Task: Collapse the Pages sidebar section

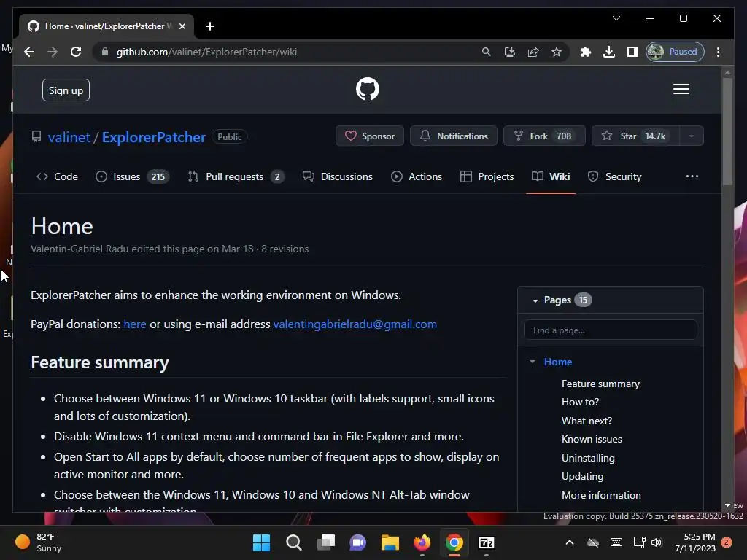Action: pos(535,300)
